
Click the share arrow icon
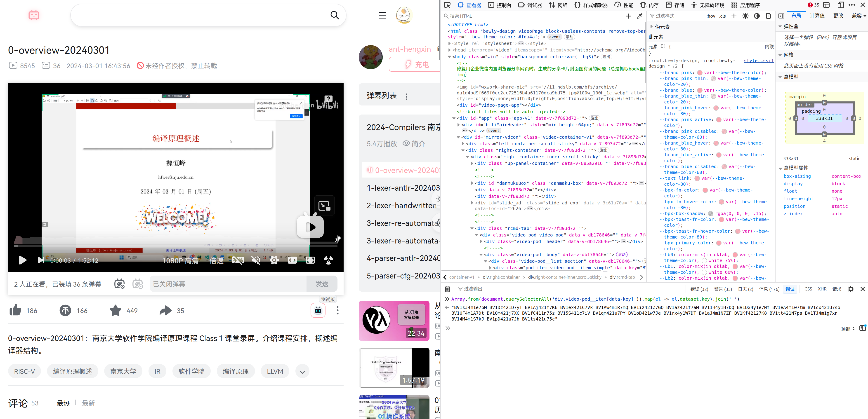(165, 310)
